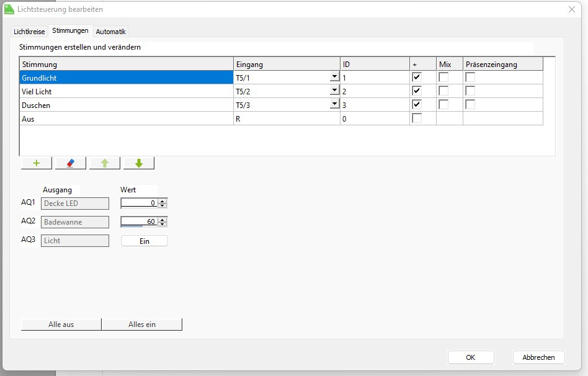Click the app icon in title bar
The image size is (588, 376).
tap(9, 9)
